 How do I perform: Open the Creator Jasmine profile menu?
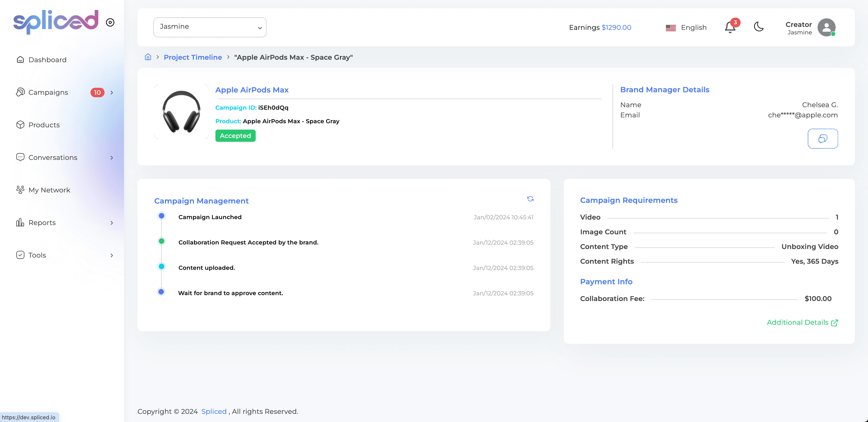[811, 28]
